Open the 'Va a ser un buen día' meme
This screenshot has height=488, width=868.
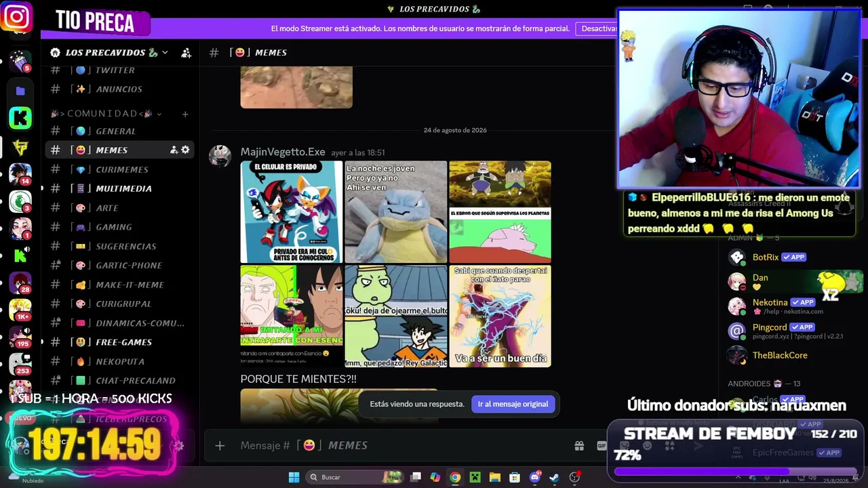click(x=500, y=317)
